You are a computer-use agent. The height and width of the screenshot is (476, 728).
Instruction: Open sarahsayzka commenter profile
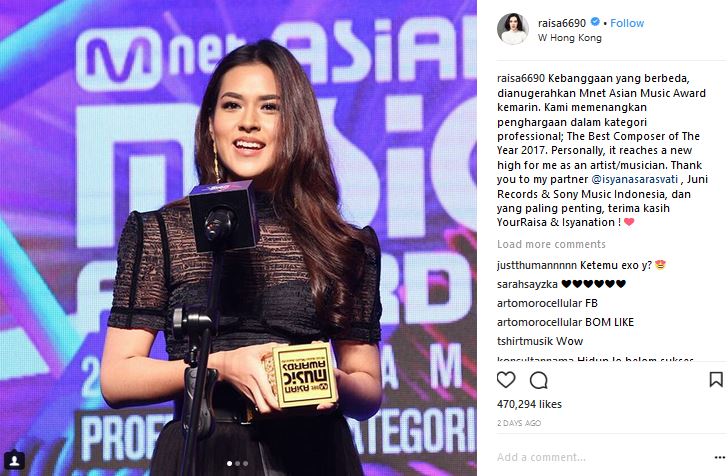tap(527, 284)
